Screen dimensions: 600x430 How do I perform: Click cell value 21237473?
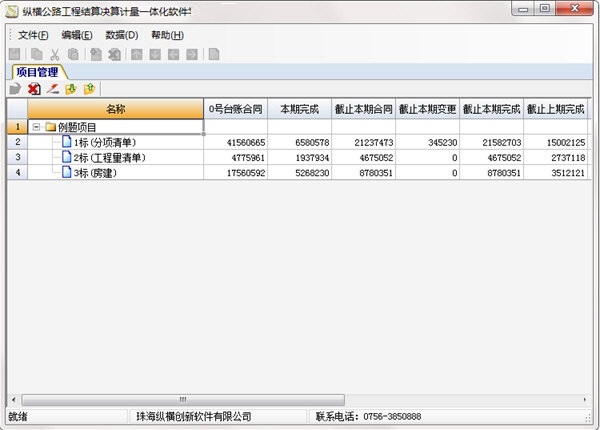click(374, 143)
